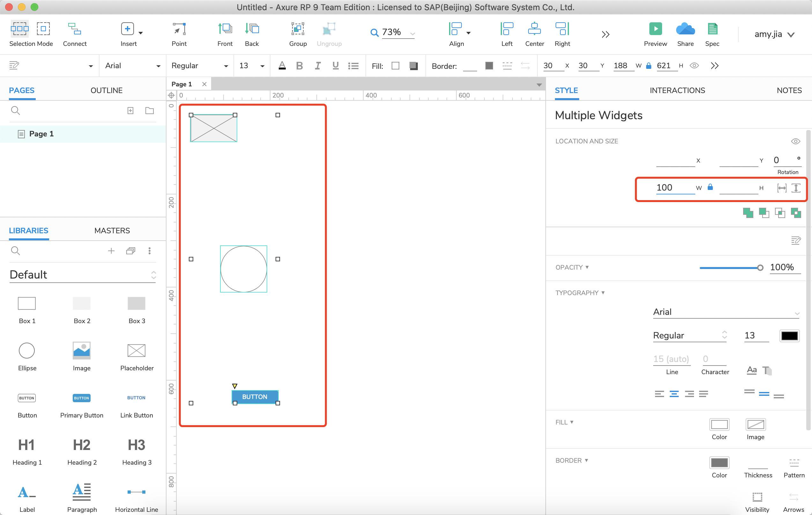812x515 pixels.
Task: Toggle visibility eye in Location and Size
Action: pos(795,141)
